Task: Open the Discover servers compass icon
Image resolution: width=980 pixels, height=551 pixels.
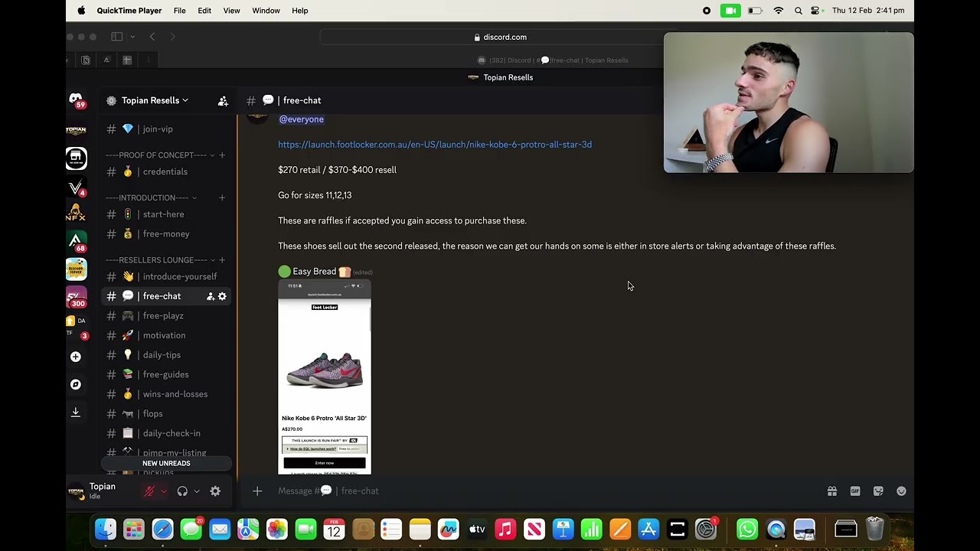Action: point(76,385)
